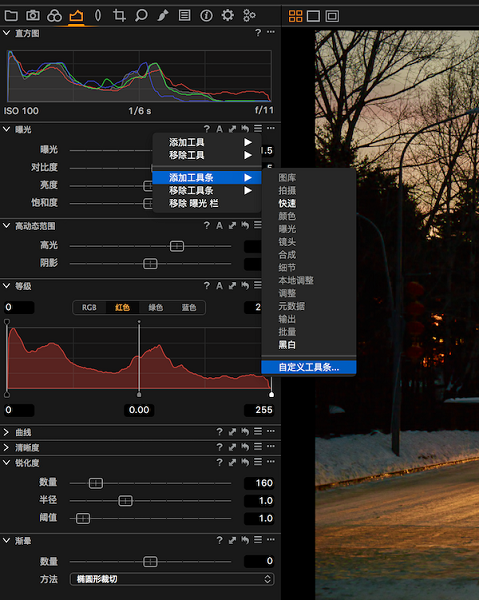
Task: Open the 移除工具条 submenu
Action: tap(207, 191)
